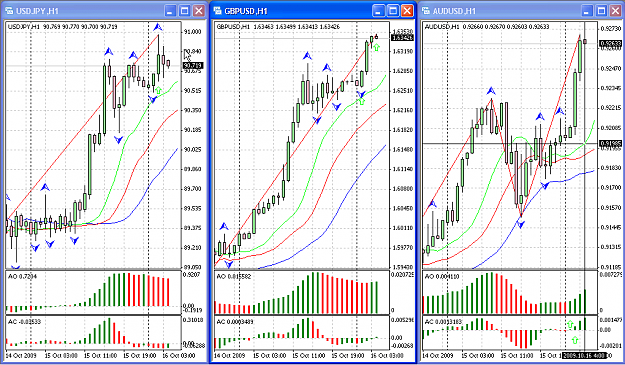Click 91.000 on USDJPY price scale
Viewport: 625px width, 365px height.
(193, 32)
